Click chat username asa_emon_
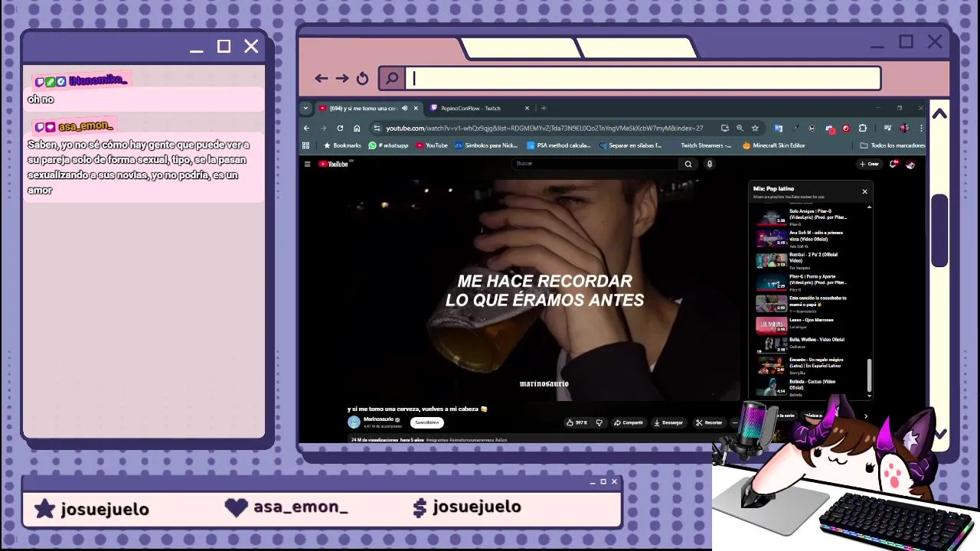The width and height of the screenshot is (980, 551). point(85,126)
